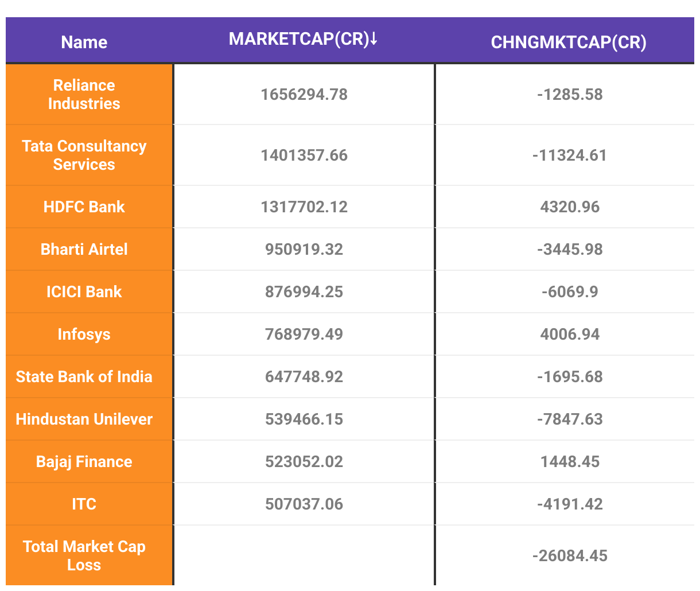Select Infosys market cap 768979.49

[x=304, y=334]
